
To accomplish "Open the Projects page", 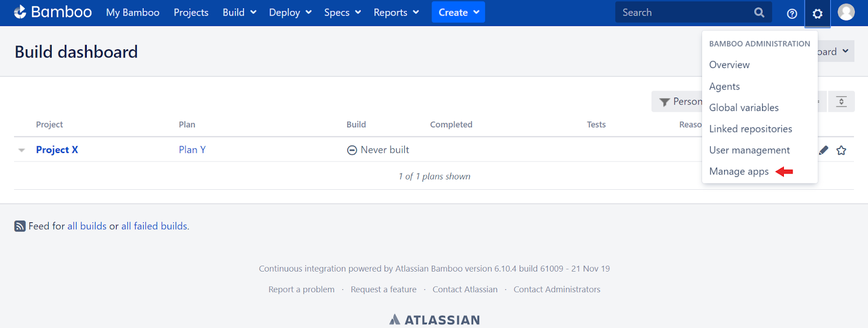I will [x=191, y=12].
